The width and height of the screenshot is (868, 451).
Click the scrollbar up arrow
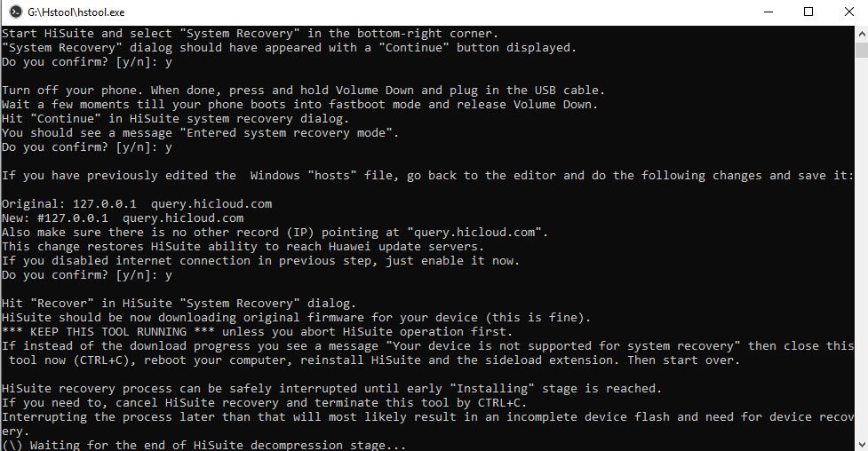click(862, 34)
